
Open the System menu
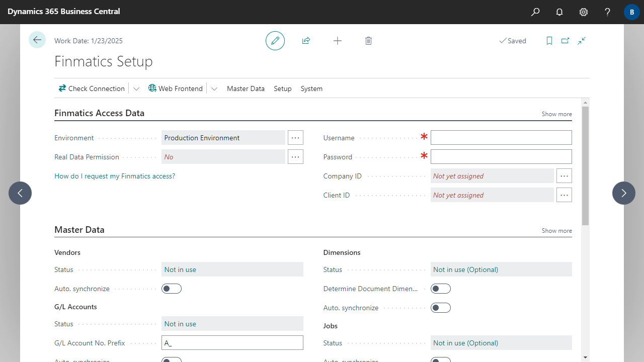(x=311, y=88)
